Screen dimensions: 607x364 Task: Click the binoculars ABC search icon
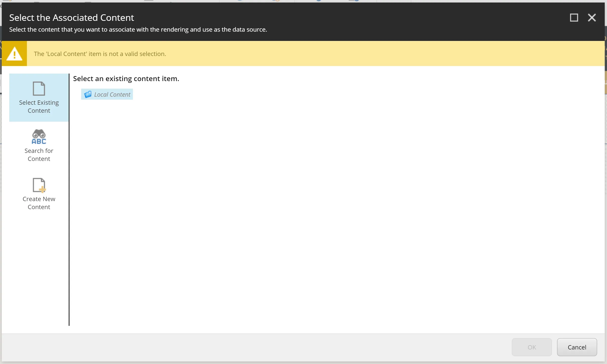coord(39,137)
